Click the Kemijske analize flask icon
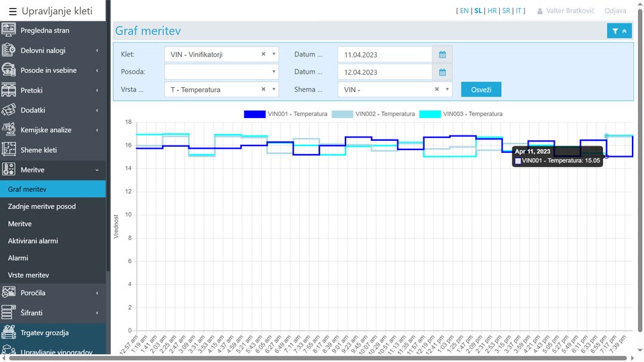This screenshot has height=362, width=644. click(9, 130)
